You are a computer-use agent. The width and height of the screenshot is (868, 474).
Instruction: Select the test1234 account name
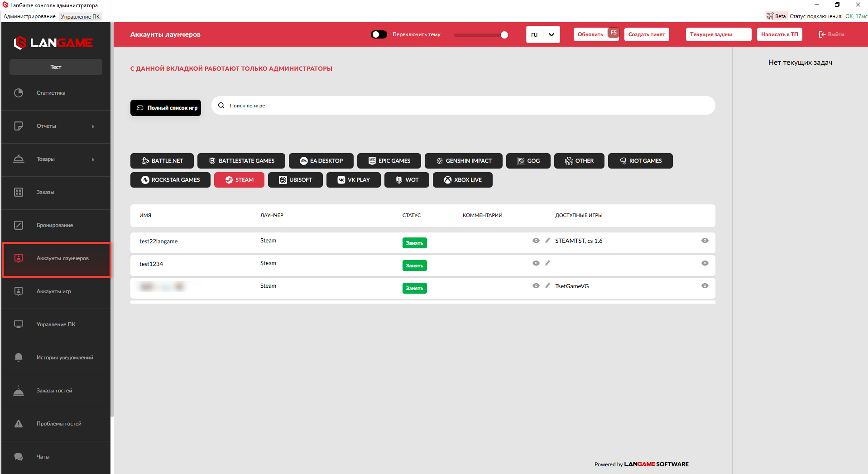pyautogui.click(x=151, y=264)
